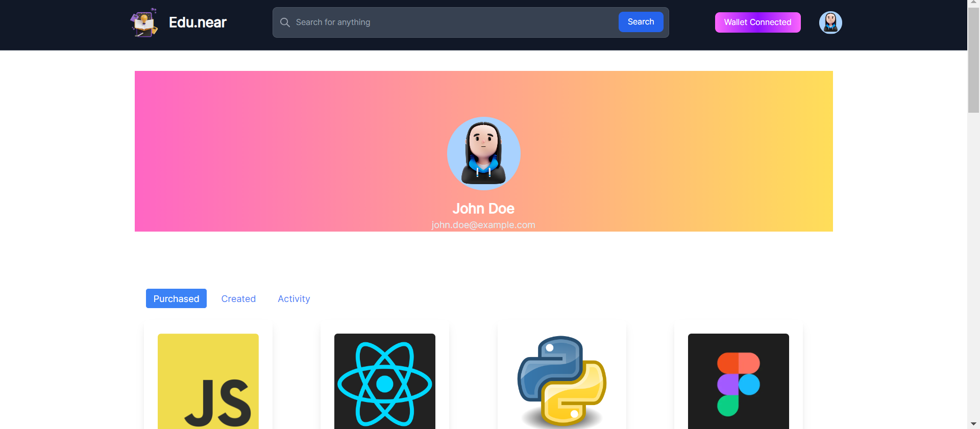Click the Wallet Connected button
The width and height of the screenshot is (980, 429).
point(757,22)
